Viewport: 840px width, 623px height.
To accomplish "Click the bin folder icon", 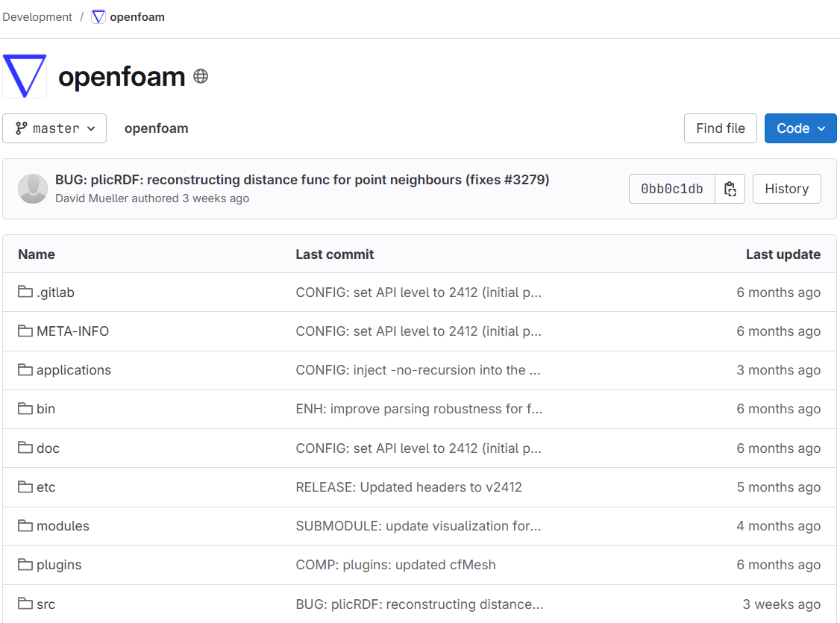I will pyautogui.click(x=25, y=409).
